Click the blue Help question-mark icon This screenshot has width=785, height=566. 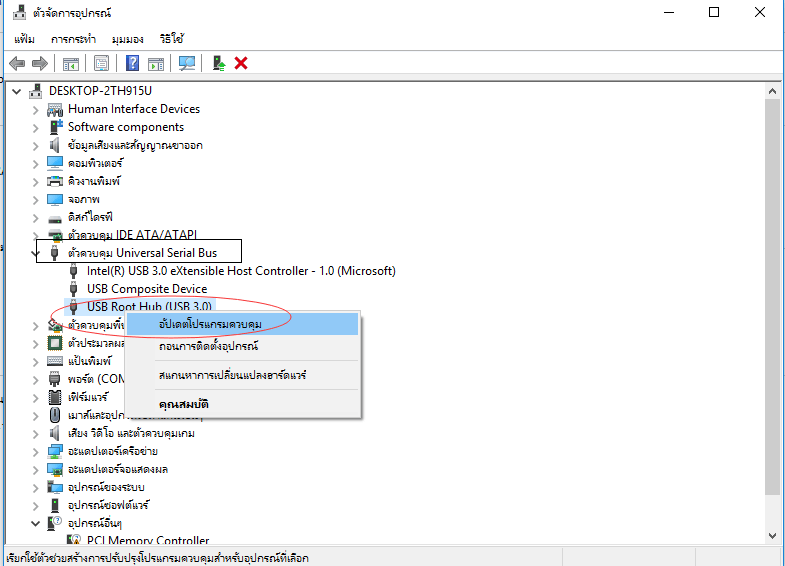pyautogui.click(x=132, y=63)
